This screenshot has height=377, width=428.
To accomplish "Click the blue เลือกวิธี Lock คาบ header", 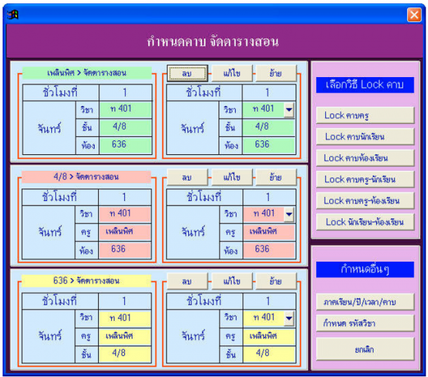I will [x=365, y=85].
